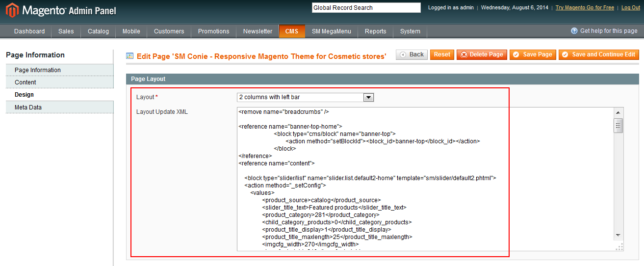The image size is (644, 266).
Task: Open the CMS menu
Action: 292,31
